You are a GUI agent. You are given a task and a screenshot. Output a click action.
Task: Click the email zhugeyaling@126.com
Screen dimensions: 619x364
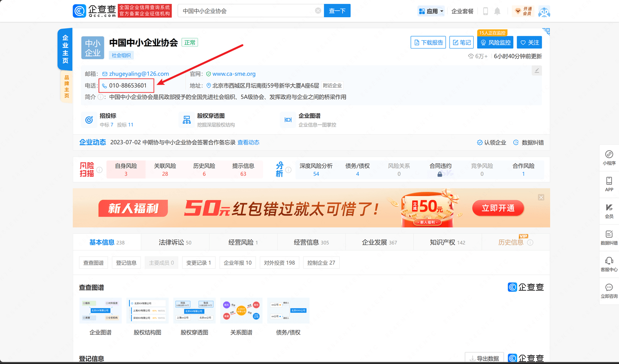pyautogui.click(x=139, y=74)
